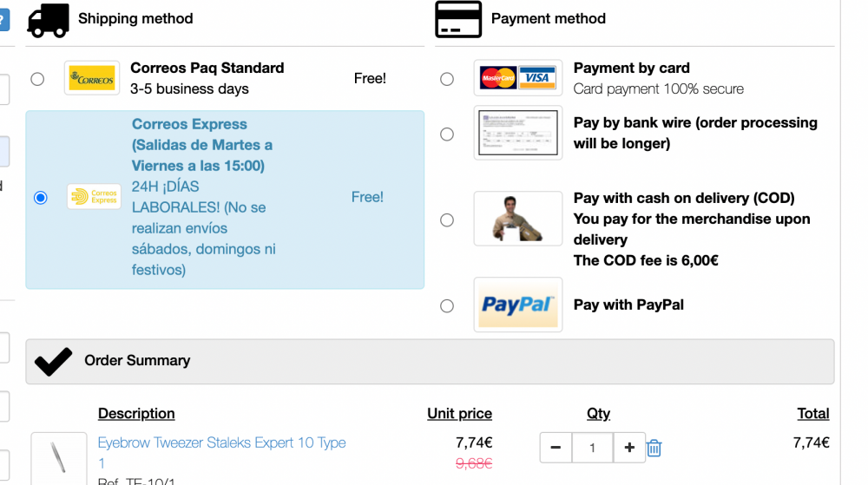The width and height of the screenshot is (868, 485).
Task: Select Correos Express shipping radio button
Action: (41, 198)
